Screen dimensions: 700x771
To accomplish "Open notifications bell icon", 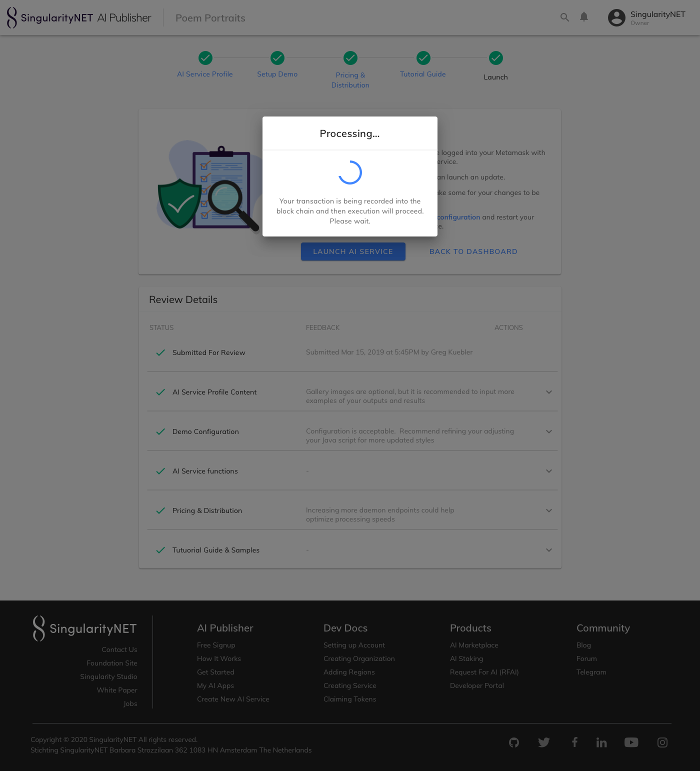I will (x=584, y=17).
